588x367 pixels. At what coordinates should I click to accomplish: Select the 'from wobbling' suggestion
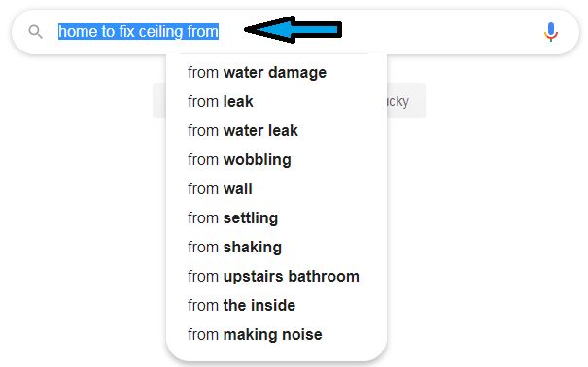click(276, 160)
